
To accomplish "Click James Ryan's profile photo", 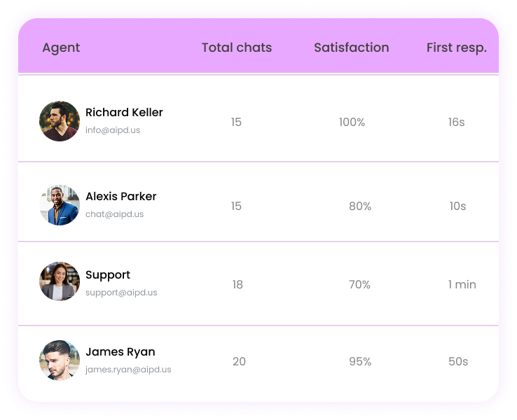I will pyautogui.click(x=60, y=360).
